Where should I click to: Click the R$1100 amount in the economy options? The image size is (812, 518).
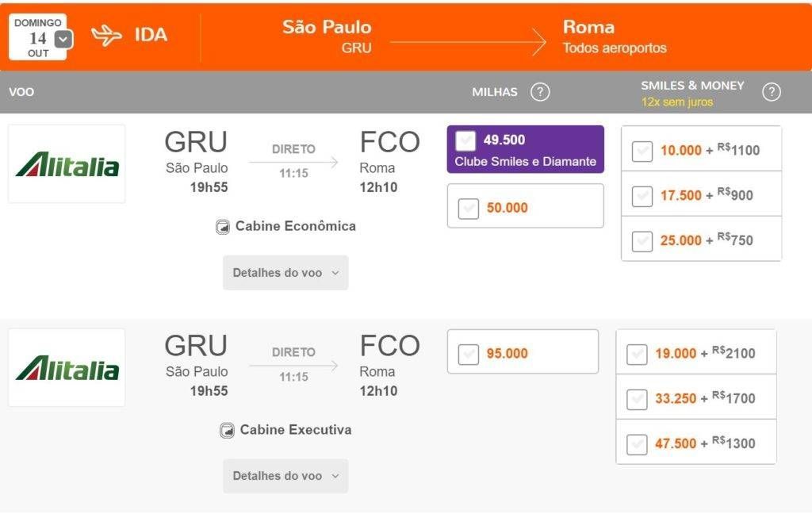click(738, 150)
